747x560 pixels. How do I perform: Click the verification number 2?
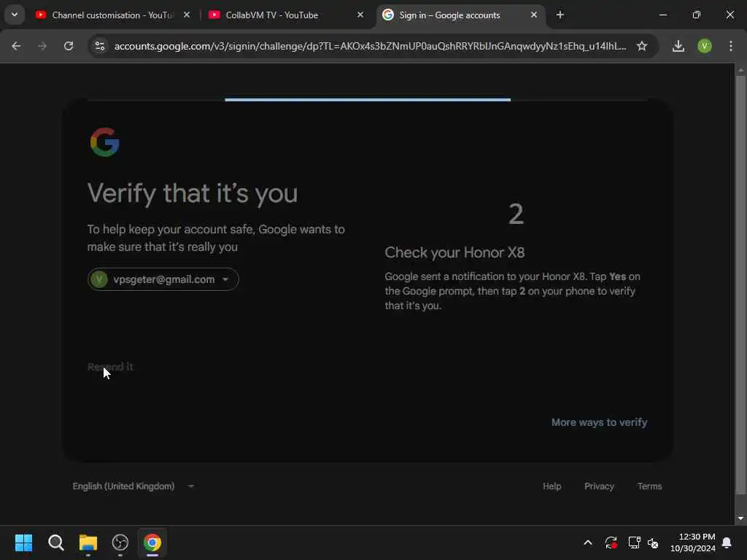tap(516, 214)
